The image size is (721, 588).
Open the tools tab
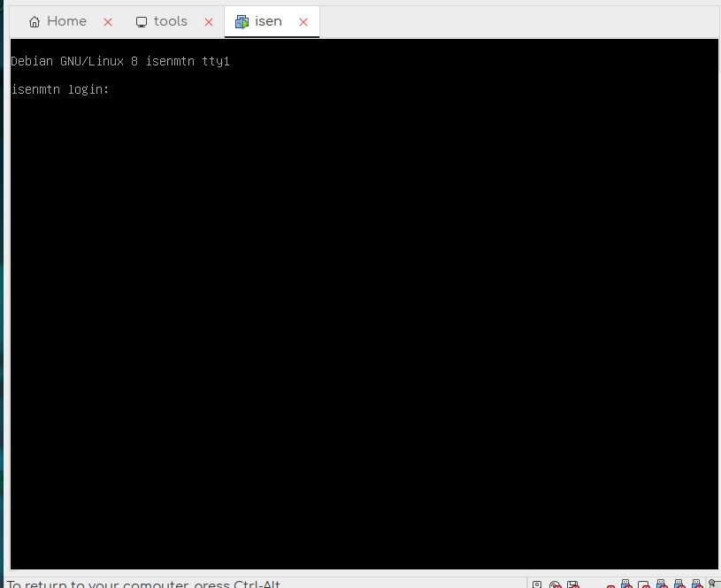pos(170,21)
